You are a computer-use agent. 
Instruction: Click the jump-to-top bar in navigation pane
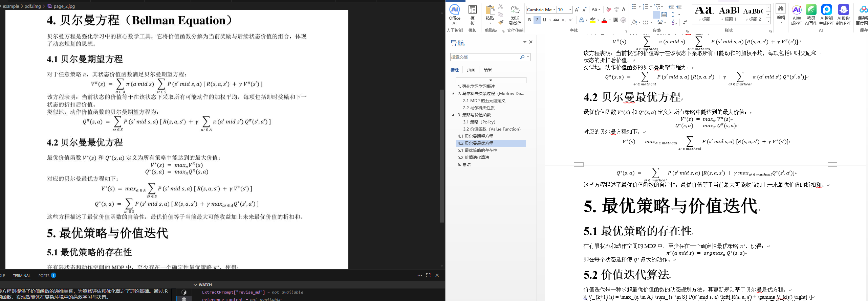coord(491,80)
